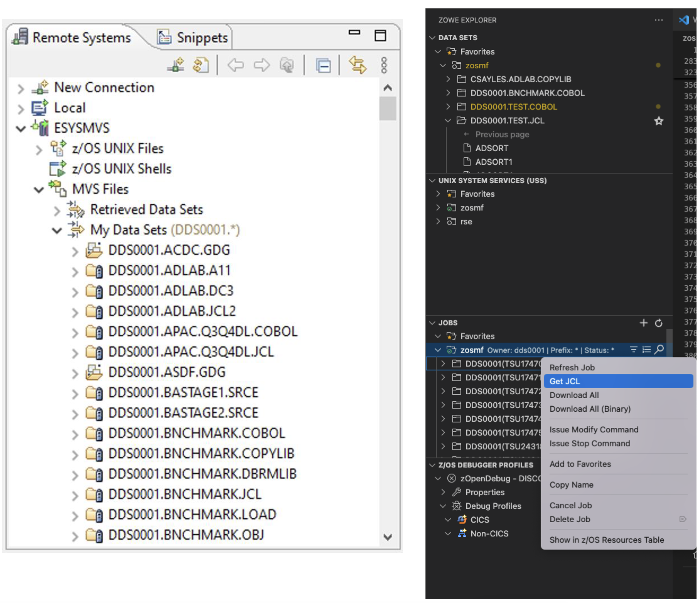Collapse Z/OS DEBUGGER PROFILES section
Screen dimensions: 700x603
(432, 465)
